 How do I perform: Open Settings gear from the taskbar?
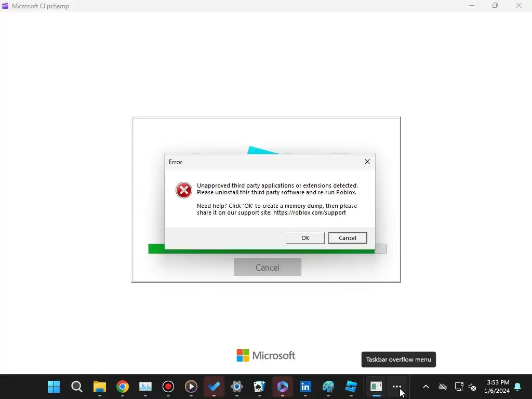pos(237,387)
